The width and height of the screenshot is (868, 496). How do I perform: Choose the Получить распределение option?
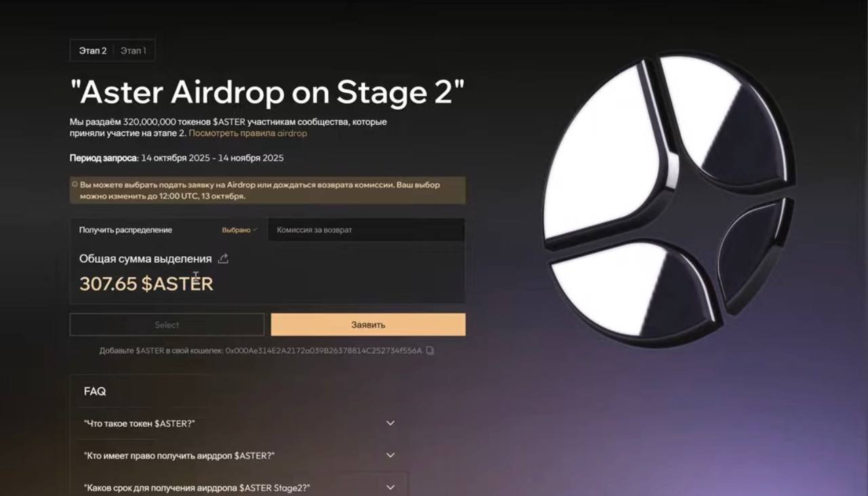tap(169, 230)
